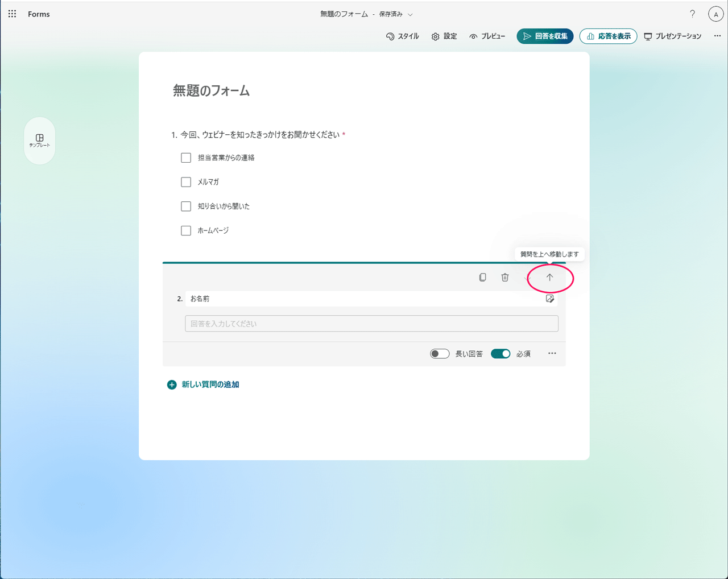Open the overflow menu in the top bar

pyautogui.click(x=717, y=35)
